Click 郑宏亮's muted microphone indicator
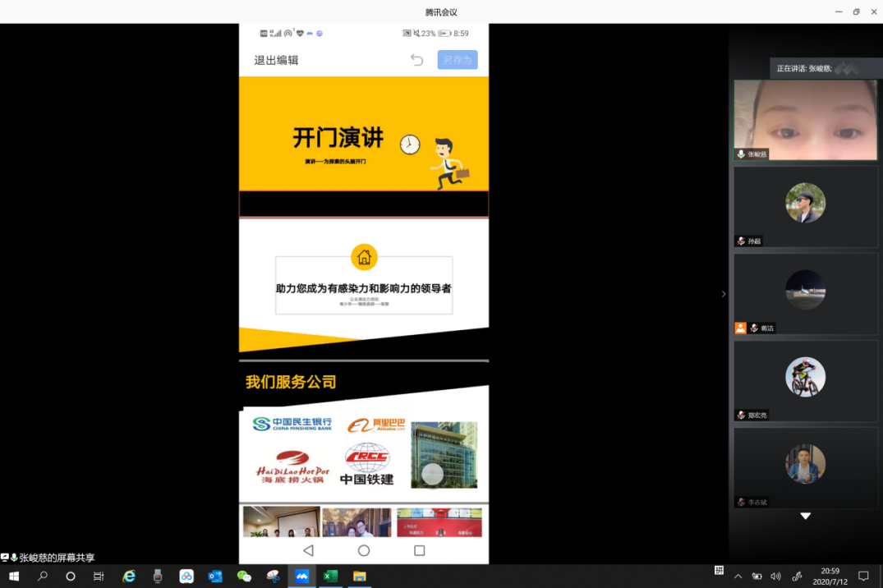The width and height of the screenshot is (883, 588). coord(741,416)
